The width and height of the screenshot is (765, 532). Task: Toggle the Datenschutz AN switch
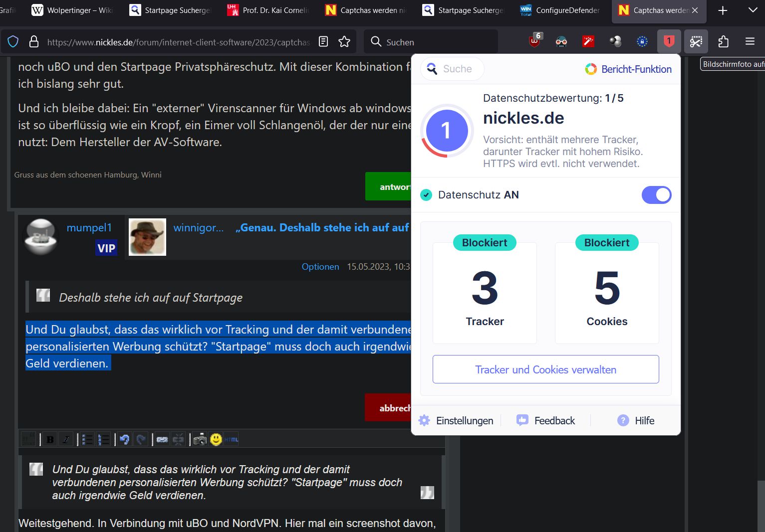tap(656, 195)
